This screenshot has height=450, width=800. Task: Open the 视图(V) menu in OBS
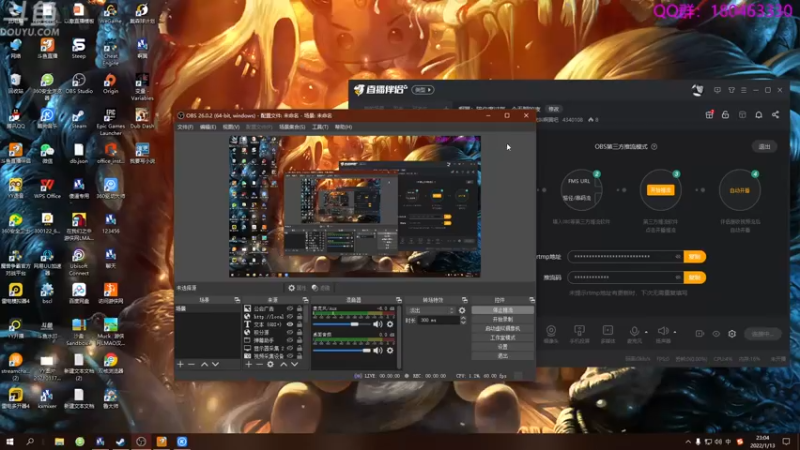pyautogui.click(x=231, y=127)
